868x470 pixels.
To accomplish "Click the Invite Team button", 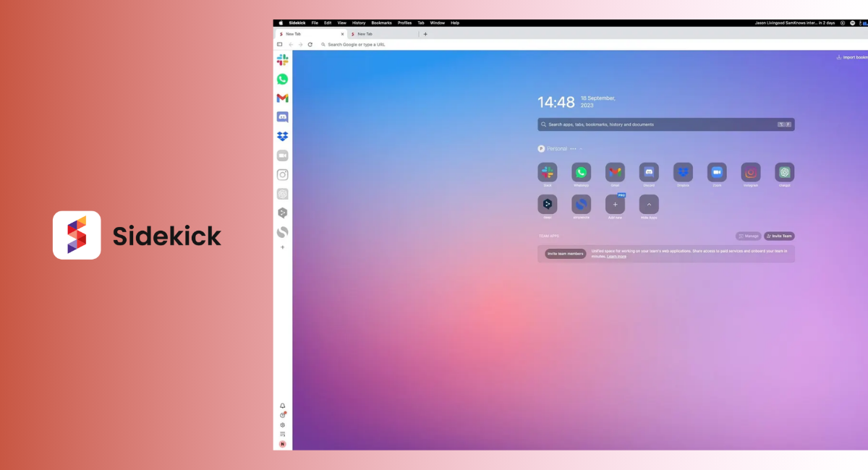I will pyautogui.click(x=779, y=236).
